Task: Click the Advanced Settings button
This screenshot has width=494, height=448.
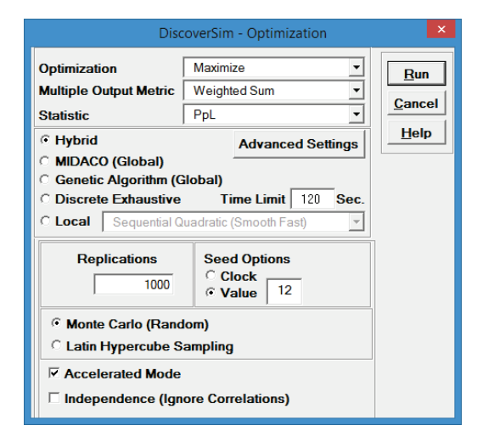Action: click(299, 144)
